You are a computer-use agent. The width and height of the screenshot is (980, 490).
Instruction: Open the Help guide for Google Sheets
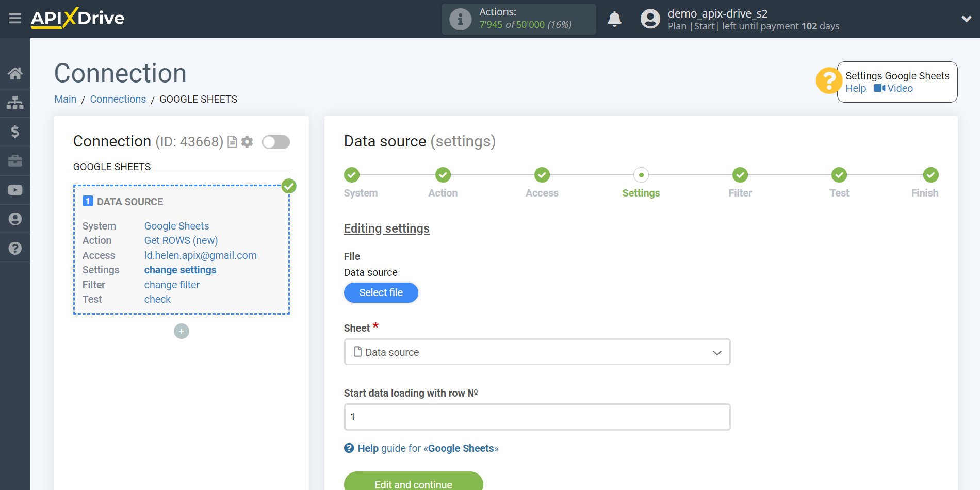click(x=421, y=448)
